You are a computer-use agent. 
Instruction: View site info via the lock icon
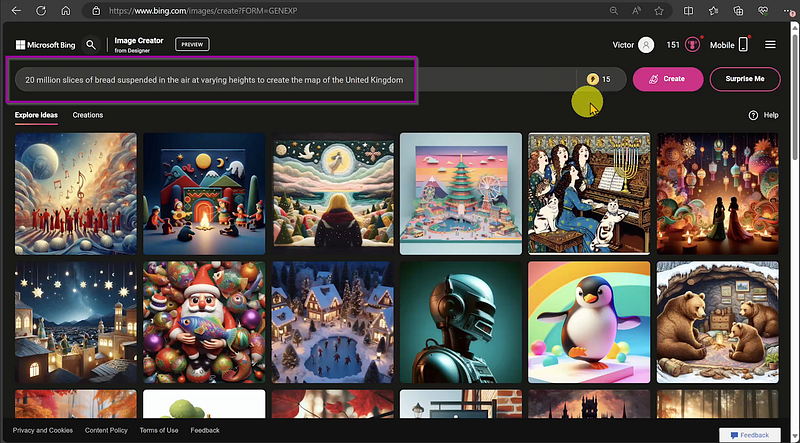(x=95, y=11)
